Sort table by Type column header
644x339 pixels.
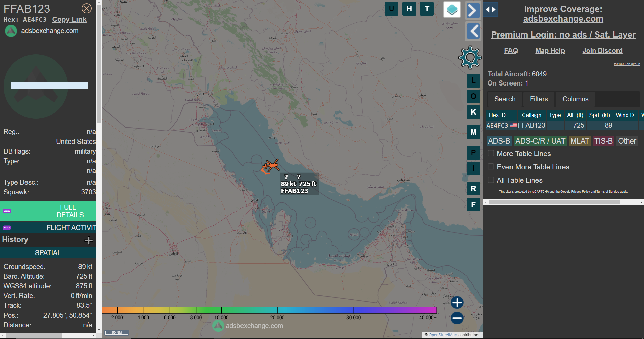pyautogui.click(x=555, y=115)
